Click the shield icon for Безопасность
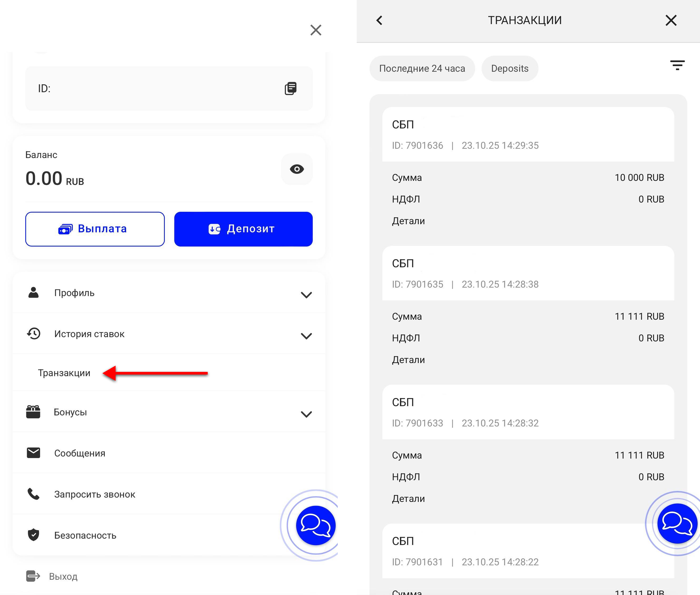Screen dimensions: 700x595 (33, 535)
